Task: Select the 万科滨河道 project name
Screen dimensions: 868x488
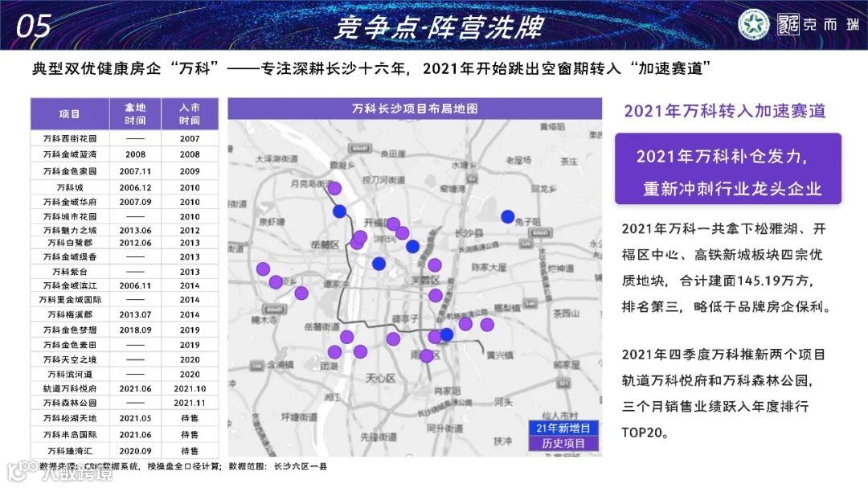Action: 70,374
